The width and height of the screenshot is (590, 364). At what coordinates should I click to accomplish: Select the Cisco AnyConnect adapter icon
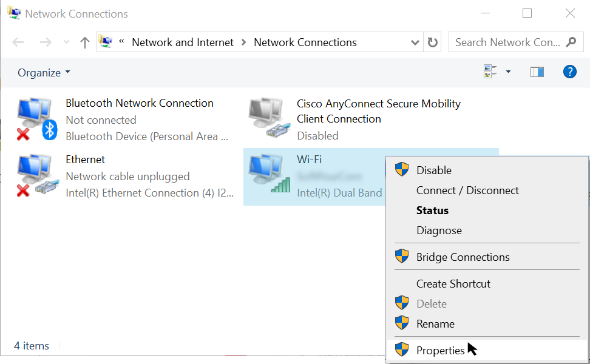[270, 117]
